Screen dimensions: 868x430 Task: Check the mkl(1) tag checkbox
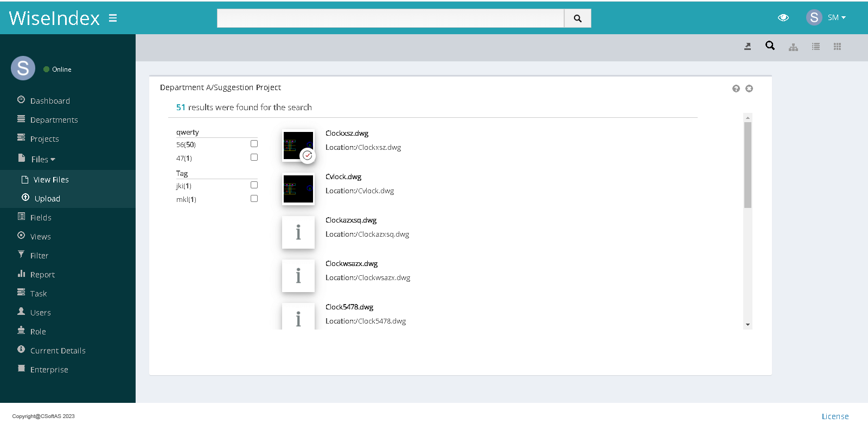tap(254, 199)
